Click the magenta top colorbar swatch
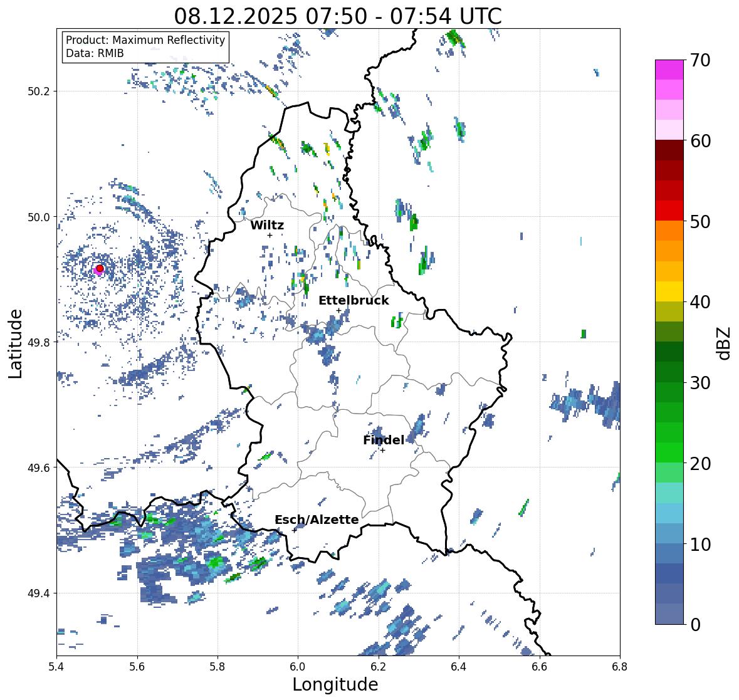 pos(669,70)
